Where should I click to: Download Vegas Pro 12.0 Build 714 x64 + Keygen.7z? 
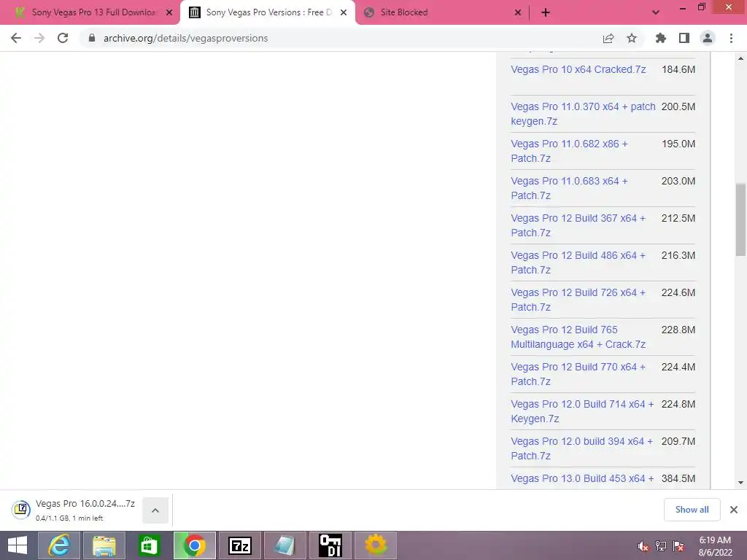(x=582, y=411)
